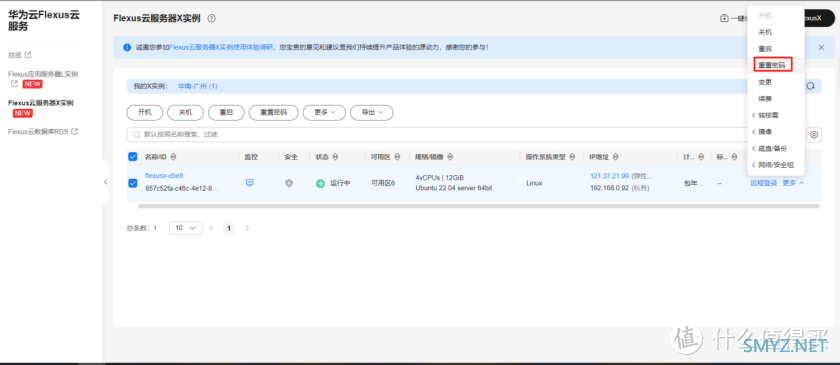Go to next page with right arrow

pos(247,228)
